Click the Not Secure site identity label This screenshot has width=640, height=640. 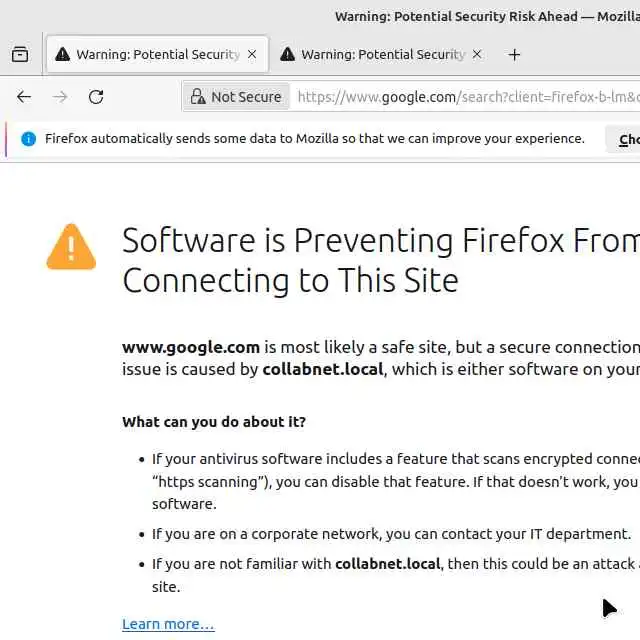tap(246, 97)
